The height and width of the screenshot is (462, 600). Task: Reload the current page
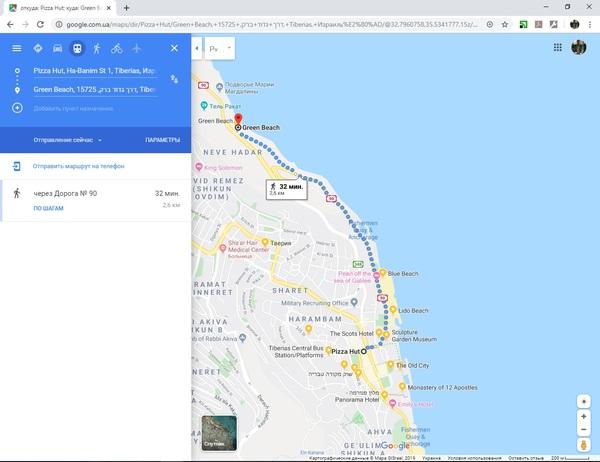(40, 24)
